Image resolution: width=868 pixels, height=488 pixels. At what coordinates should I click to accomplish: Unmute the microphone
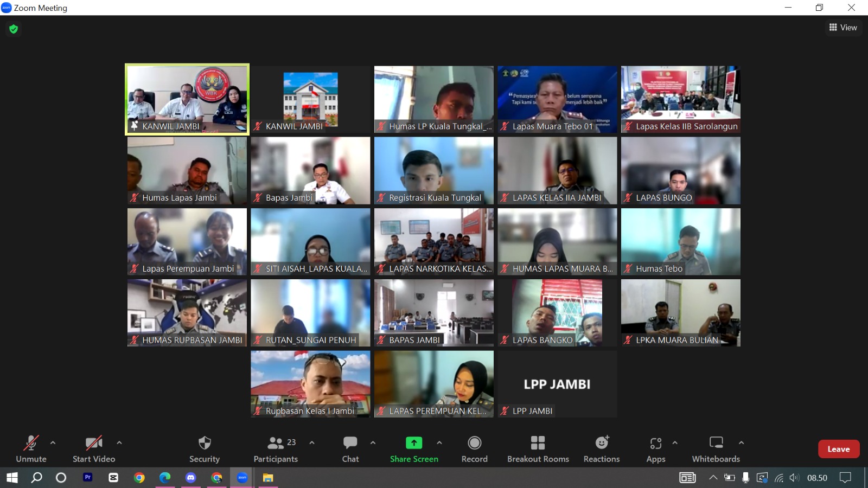pos(31,449)
